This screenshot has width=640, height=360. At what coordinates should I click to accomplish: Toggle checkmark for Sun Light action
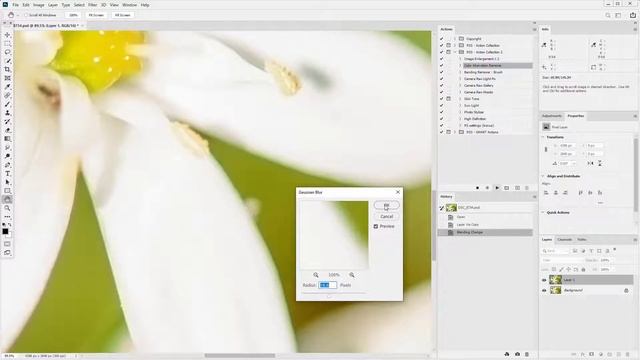[441, 105]
